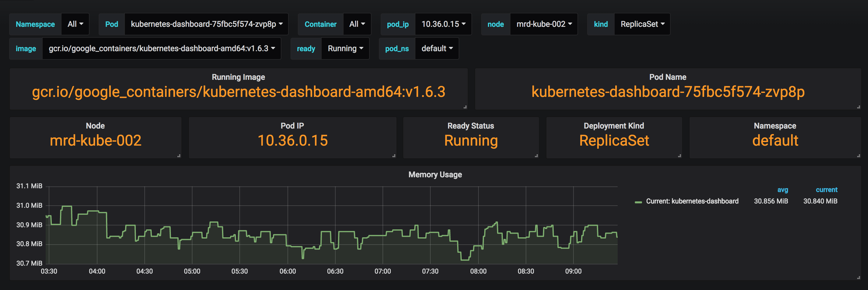Open the ready variable dropdown showing Running

click(345, 48)
